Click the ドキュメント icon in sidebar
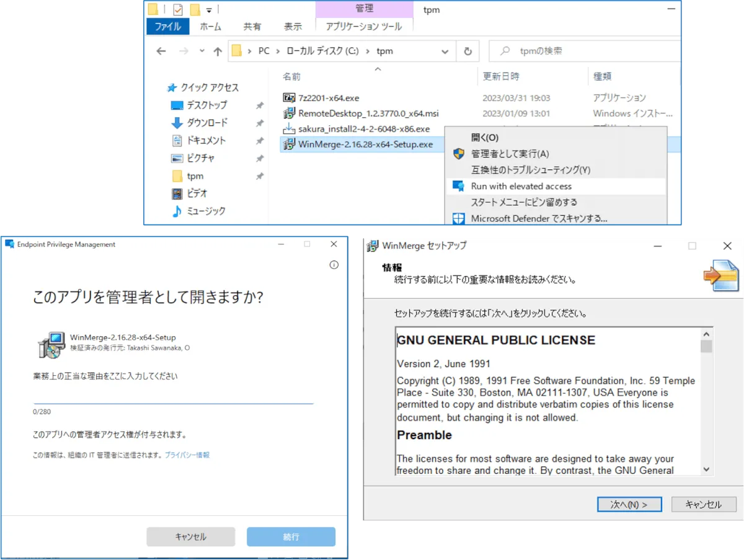The height and width of the screenshot is (560, 744). (177, 140)
